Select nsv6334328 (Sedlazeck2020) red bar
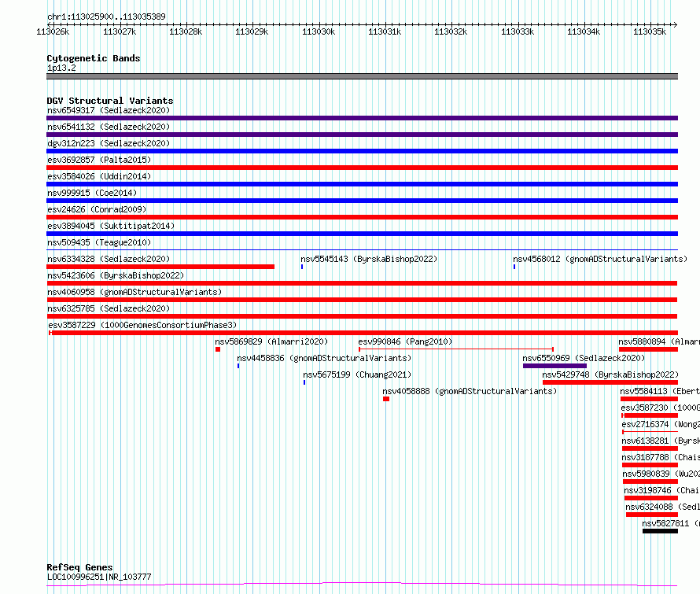Viewport: 700px width, 594px height. [160, 267]
